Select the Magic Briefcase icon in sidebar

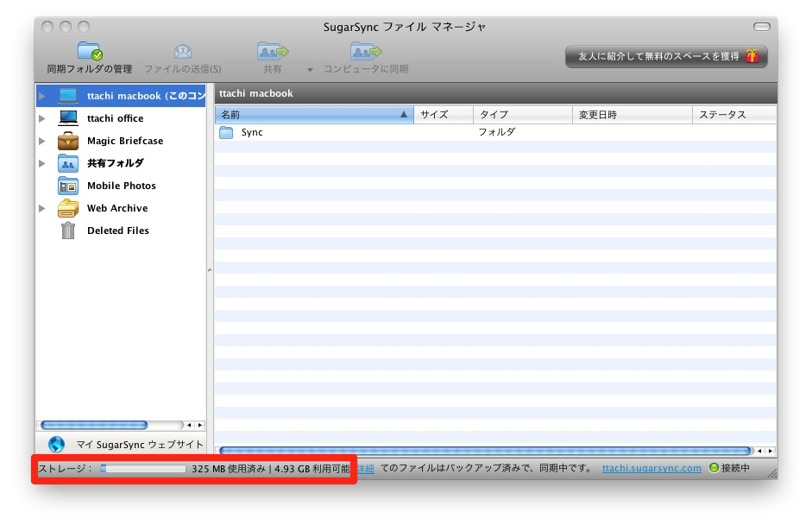tap(68, 141)
